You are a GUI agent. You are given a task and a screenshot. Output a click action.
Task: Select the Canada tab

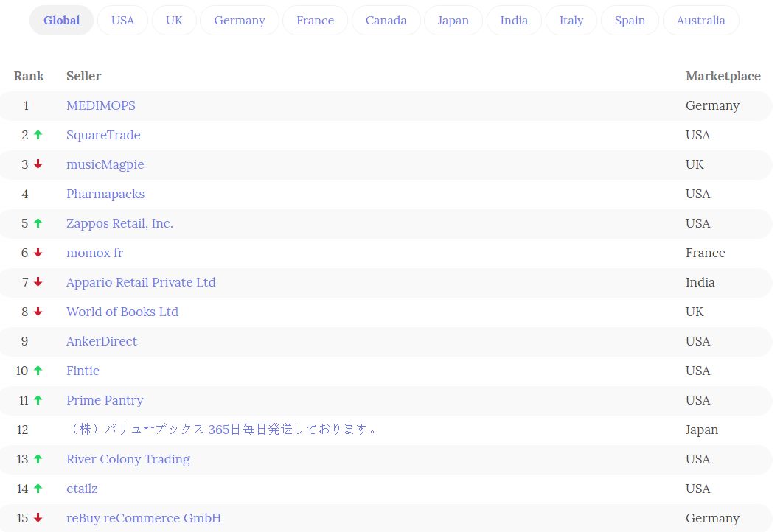coord(386,21)
